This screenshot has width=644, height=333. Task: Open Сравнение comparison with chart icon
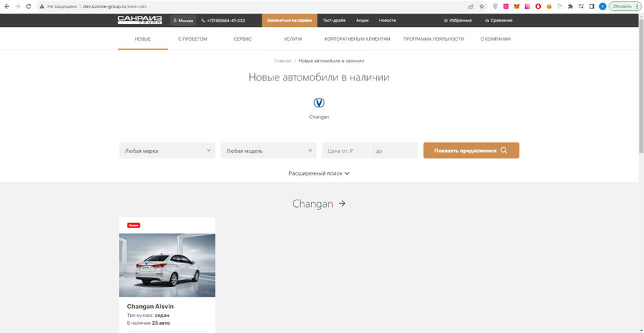click(499, 21)
